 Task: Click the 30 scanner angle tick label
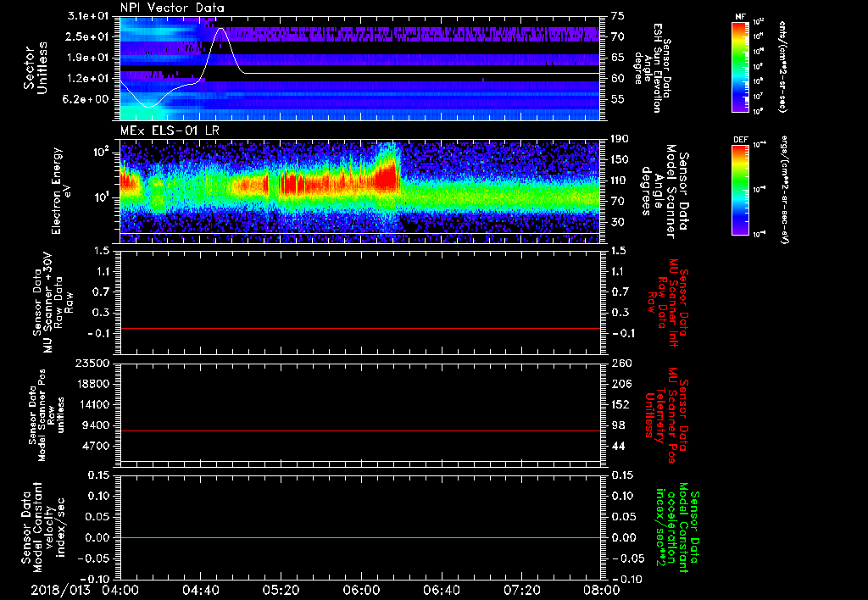(618, 222)
